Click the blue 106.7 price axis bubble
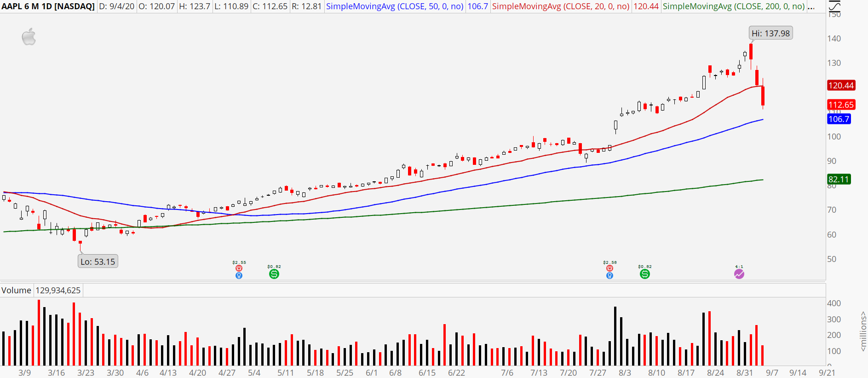 839,119
